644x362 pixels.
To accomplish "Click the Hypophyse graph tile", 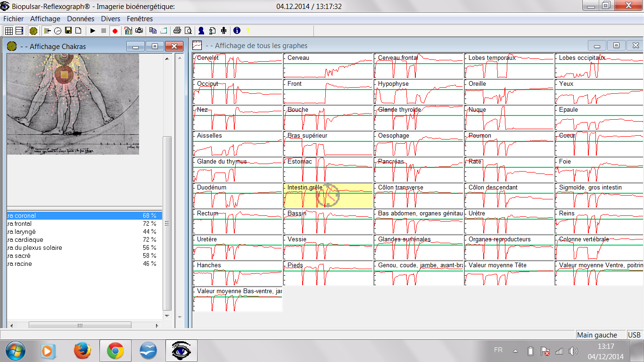I will [419, 92].
